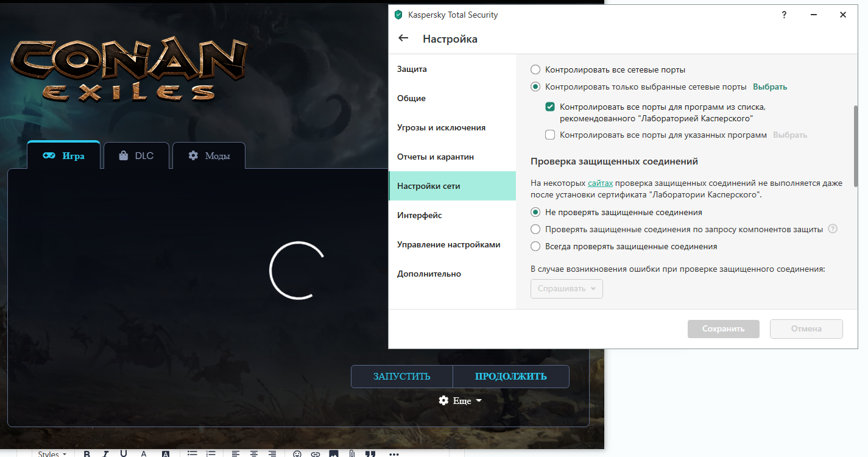Viewport: 868px width, 457px height.
Task: Click the Настройка page title
Action: 450,39
